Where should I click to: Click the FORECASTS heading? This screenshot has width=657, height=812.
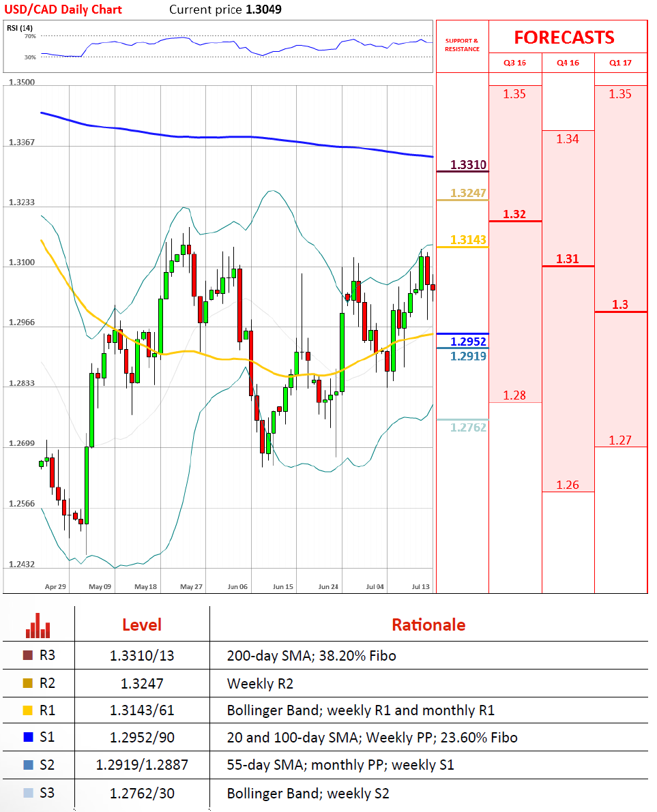tap(564, 37)
